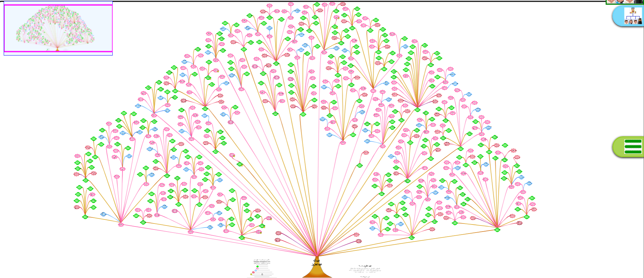This screenshot has height=278, width=644.
Task: Click the yellow dot legend symbol
Action: pos(251,274)
